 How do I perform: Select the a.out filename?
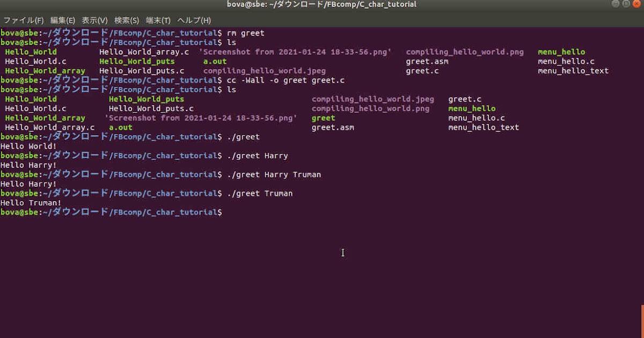120,127
